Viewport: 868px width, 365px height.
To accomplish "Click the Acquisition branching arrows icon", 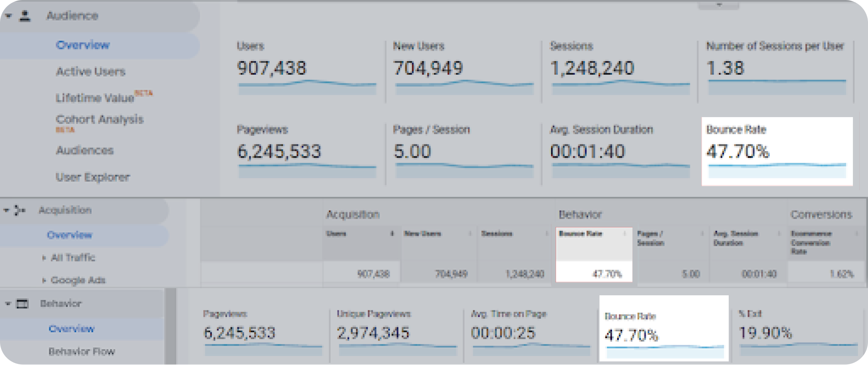I will pyautogui.click(x=19, y=210).
